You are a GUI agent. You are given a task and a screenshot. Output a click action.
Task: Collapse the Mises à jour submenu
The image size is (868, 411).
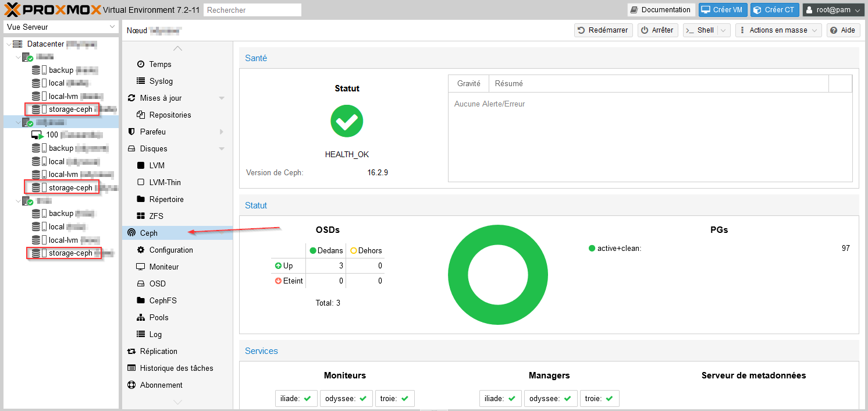tap(222, 98)
